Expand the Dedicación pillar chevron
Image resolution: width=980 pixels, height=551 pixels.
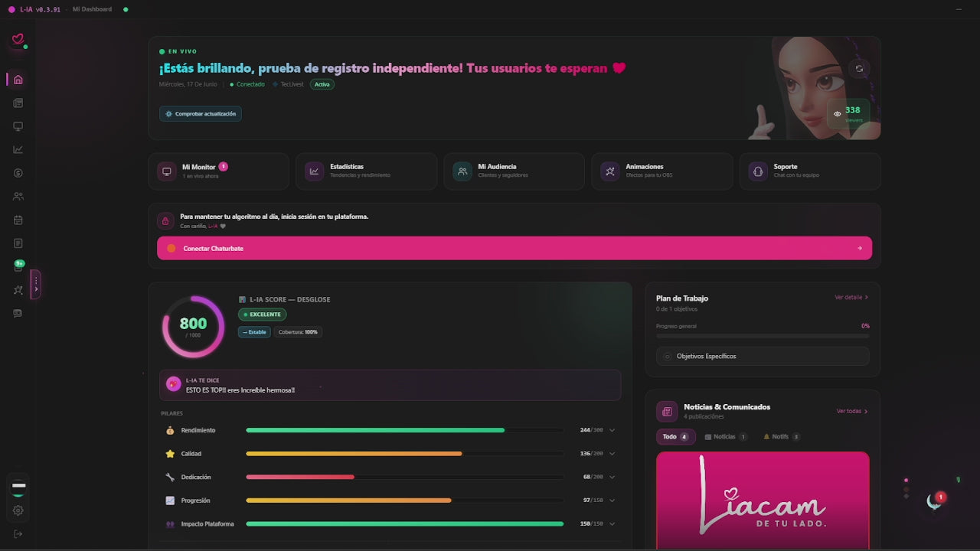[x=612, y=477]
